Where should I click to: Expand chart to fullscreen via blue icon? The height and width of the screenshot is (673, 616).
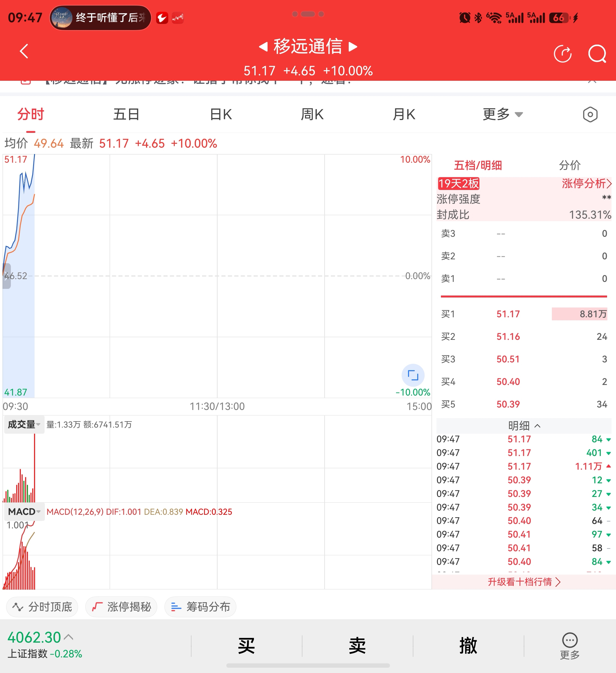point(413,375)
